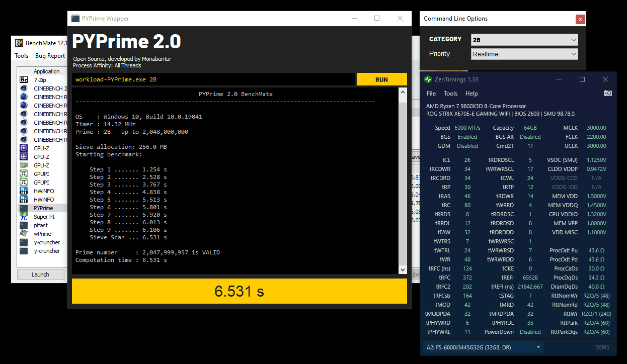
Task: Click the tREFI value 65528
Action: (530, 278)
